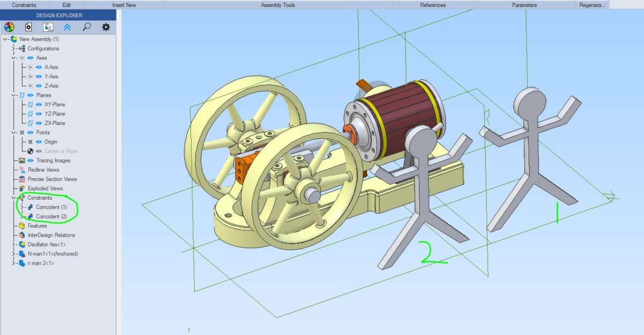This screenshot has width=644, height=335.
Task: Select the Points group label
Action: pyautogui.click(x=43, y=132)
